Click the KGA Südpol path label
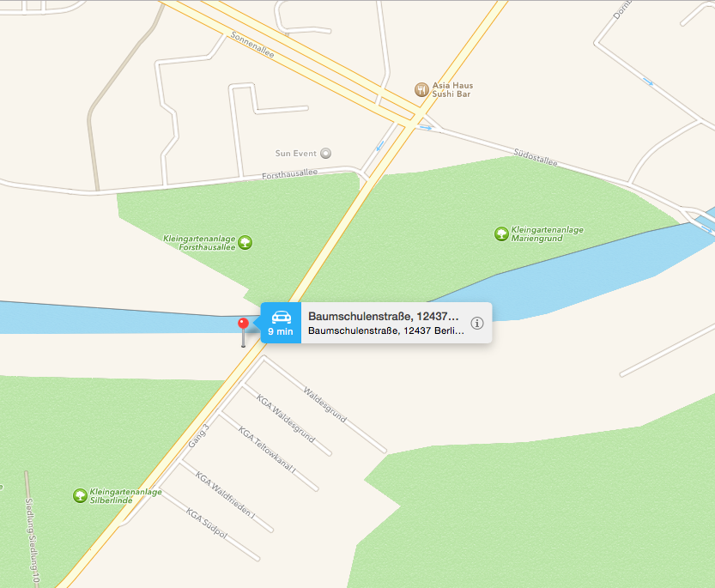Screen dimensions: 715x588 (x=207, y=524)
